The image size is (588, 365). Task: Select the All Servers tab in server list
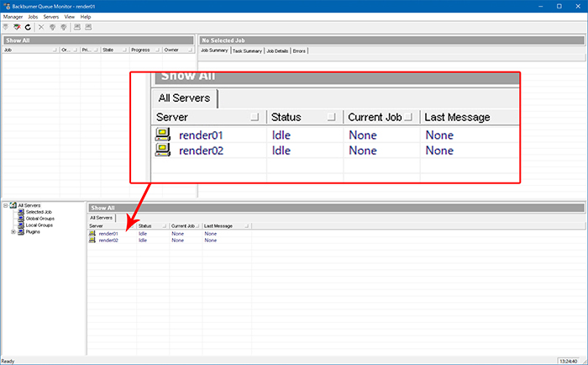pos(102,218)
